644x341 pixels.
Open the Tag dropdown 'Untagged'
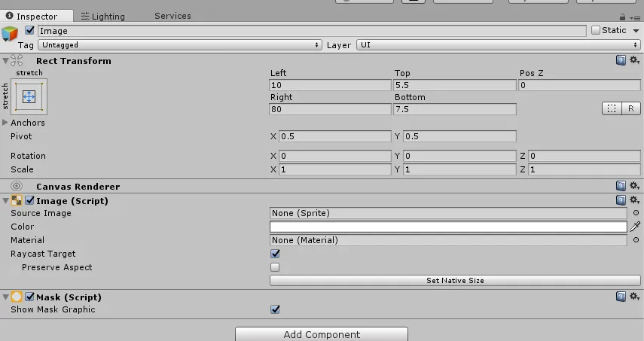(x=179, y=44)
